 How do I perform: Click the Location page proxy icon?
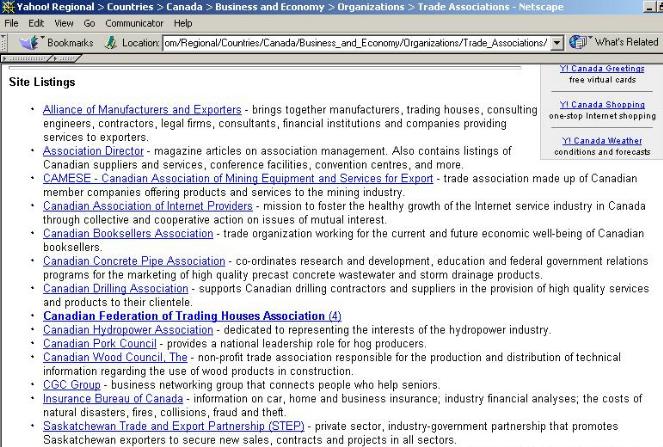(x=111, y=42)
